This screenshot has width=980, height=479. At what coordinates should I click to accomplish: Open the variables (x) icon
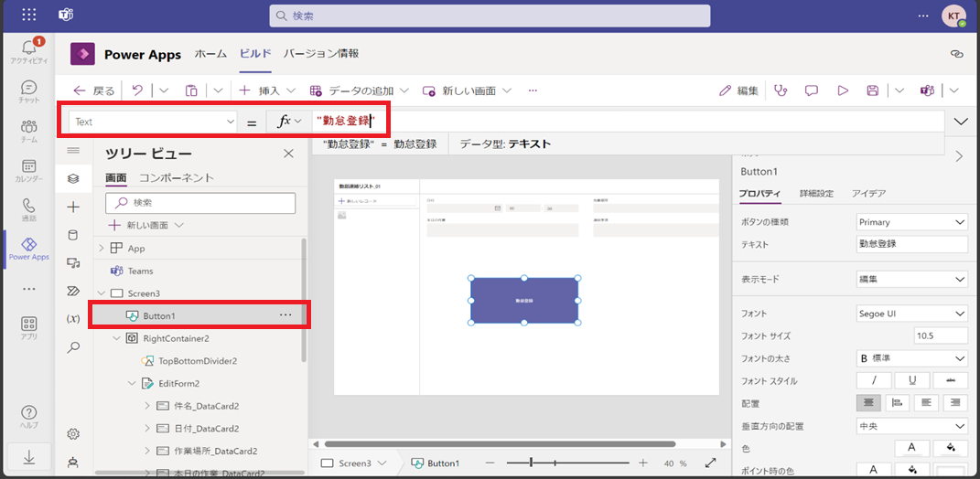coord(74,319)
